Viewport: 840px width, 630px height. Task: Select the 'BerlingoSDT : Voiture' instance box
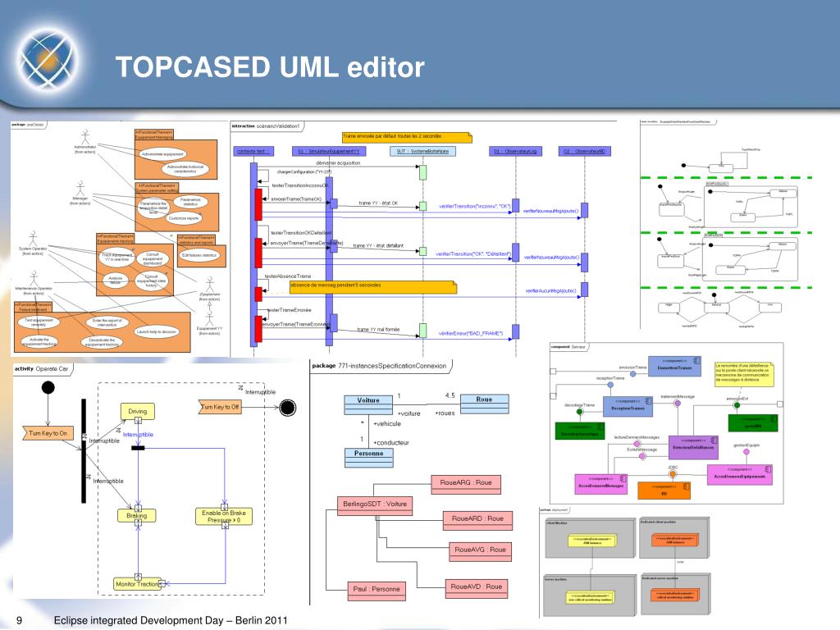pos(375,506)
